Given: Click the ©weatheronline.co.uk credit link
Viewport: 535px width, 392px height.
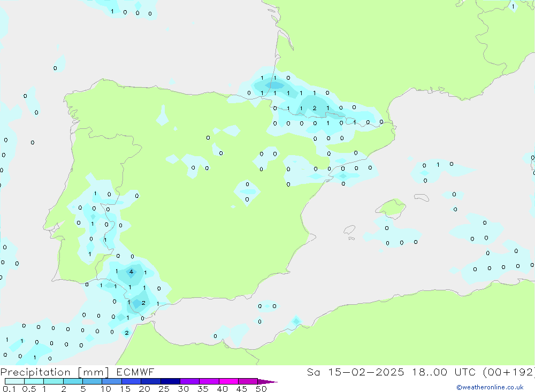Looking at the screenshot, I should point(490,387).
